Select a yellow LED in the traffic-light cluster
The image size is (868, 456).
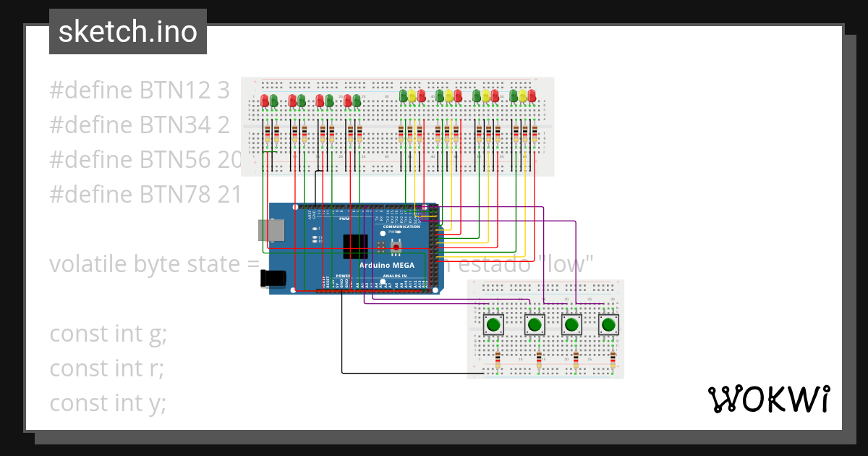[x=410, y=95]
